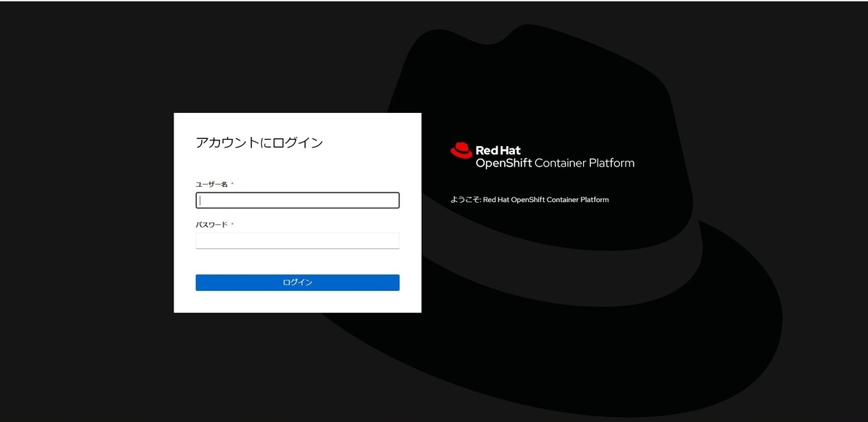Click the OpenShift Container Platform brand text
The width and height of the screenshot is (868, 422).
(x=555, y=164)
